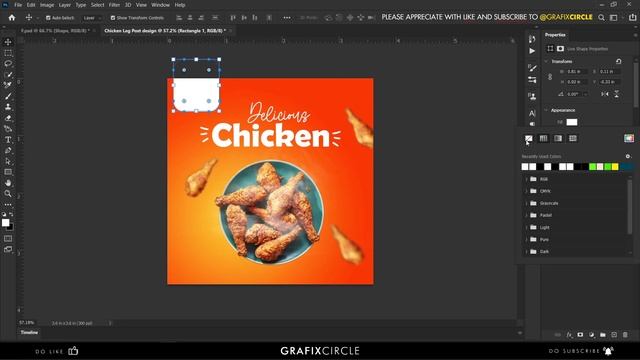The width and height of the screenshot is (640, 360).
Task: Toggle Quick Mask mode icon
Action: click(x=8, y=238)
